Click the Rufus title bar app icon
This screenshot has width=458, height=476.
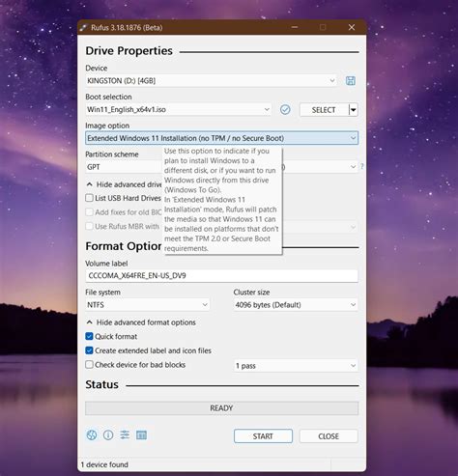[x=83, y=28]
